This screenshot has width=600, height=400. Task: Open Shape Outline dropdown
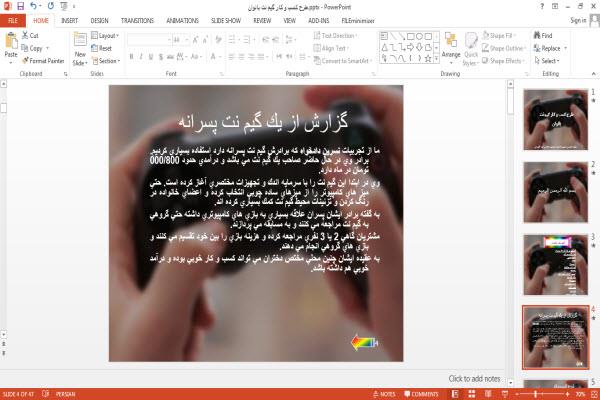point(504,48)
